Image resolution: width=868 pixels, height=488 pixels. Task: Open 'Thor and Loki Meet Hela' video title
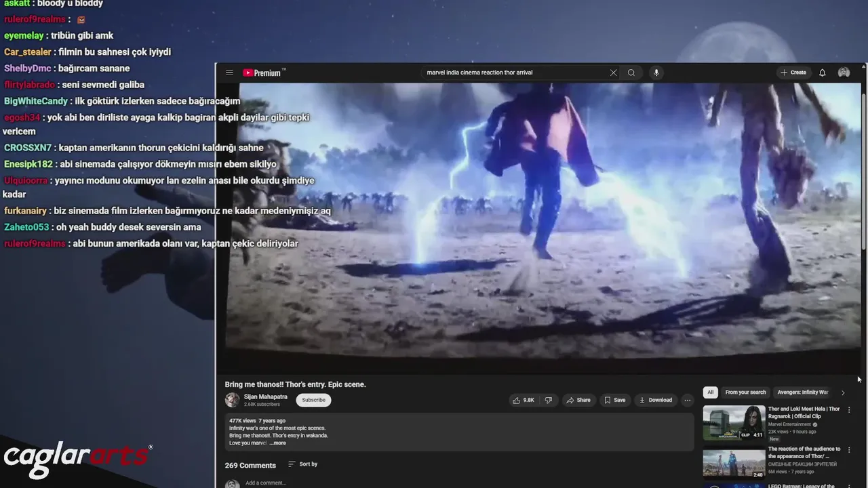[x=804, y=412]
